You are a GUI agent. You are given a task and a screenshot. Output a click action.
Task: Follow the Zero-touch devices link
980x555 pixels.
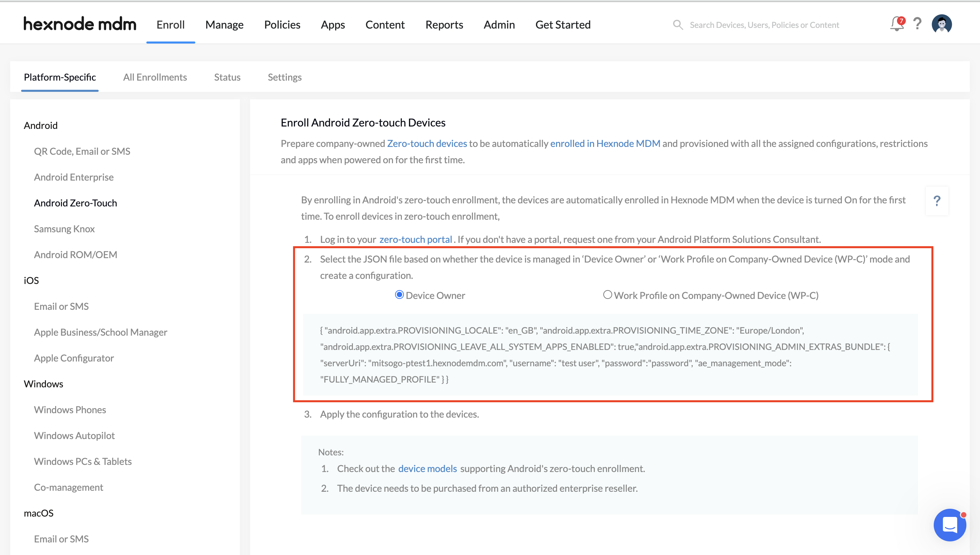[x=427, y=143]
